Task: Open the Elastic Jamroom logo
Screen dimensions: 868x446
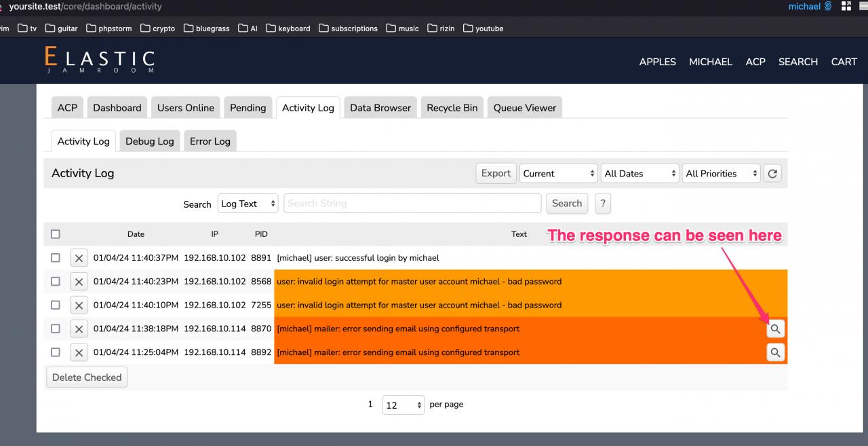Action: point(100,60)
